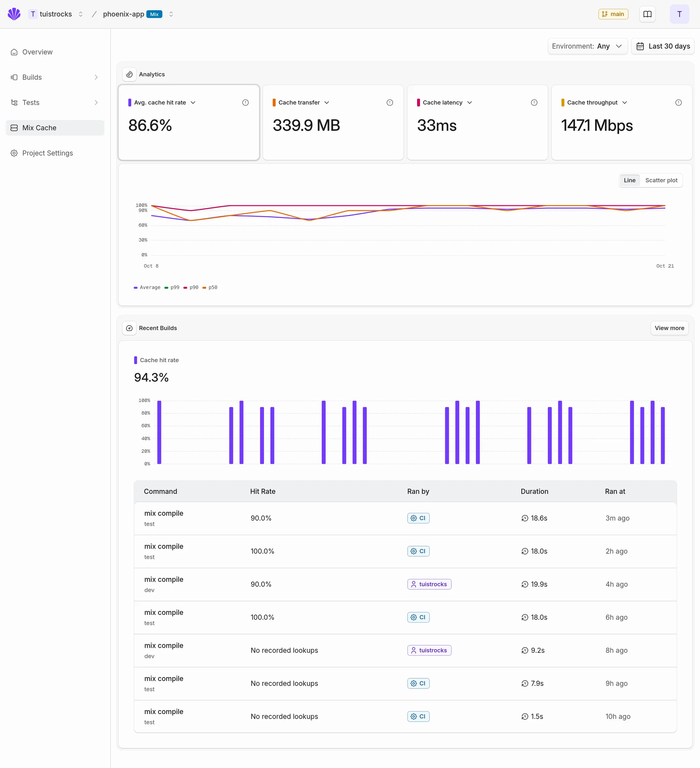Open the Environment Any dropdown
700x768 pixels.
click(588, 46)
